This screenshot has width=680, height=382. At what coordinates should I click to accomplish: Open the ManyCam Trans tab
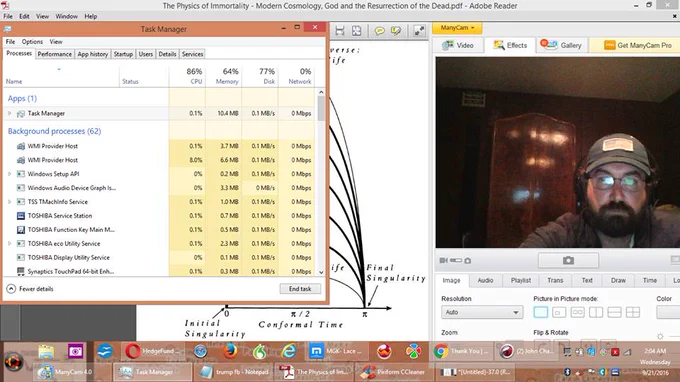click(555, 281)
